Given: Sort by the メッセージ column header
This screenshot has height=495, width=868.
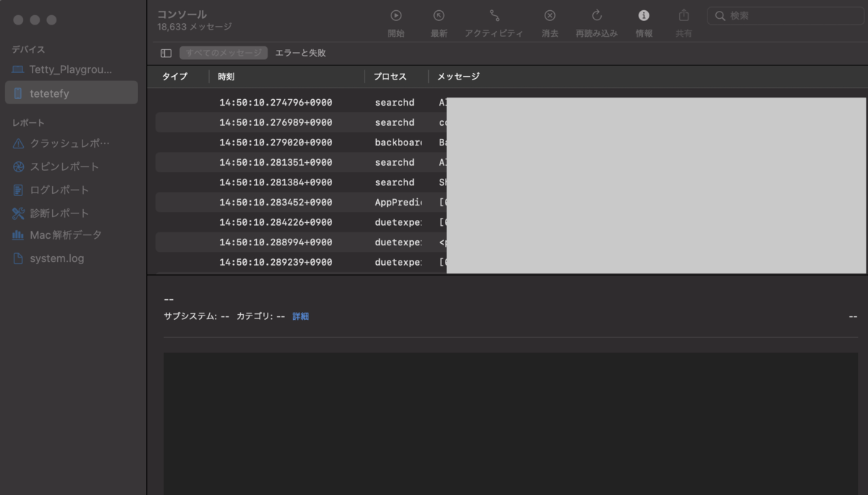Looking at the screenshot, I should coord(458,76).
